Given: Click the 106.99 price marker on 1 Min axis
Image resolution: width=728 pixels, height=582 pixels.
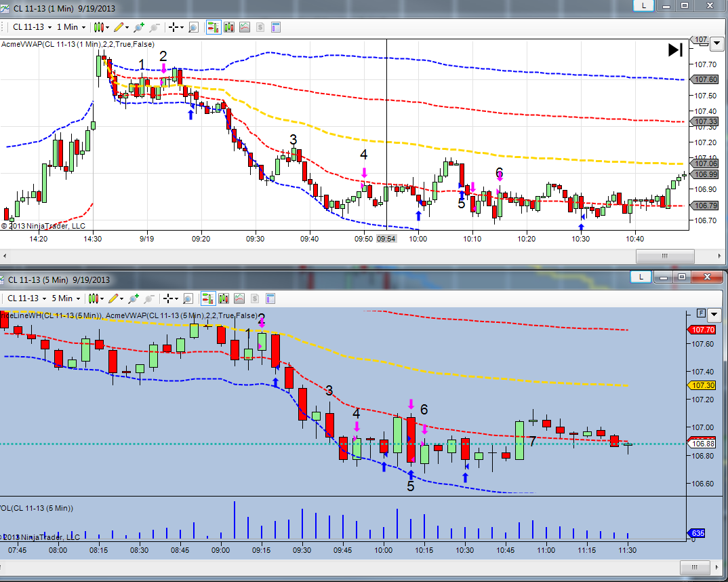Looking at the screenshot, I should pos(705,174).
